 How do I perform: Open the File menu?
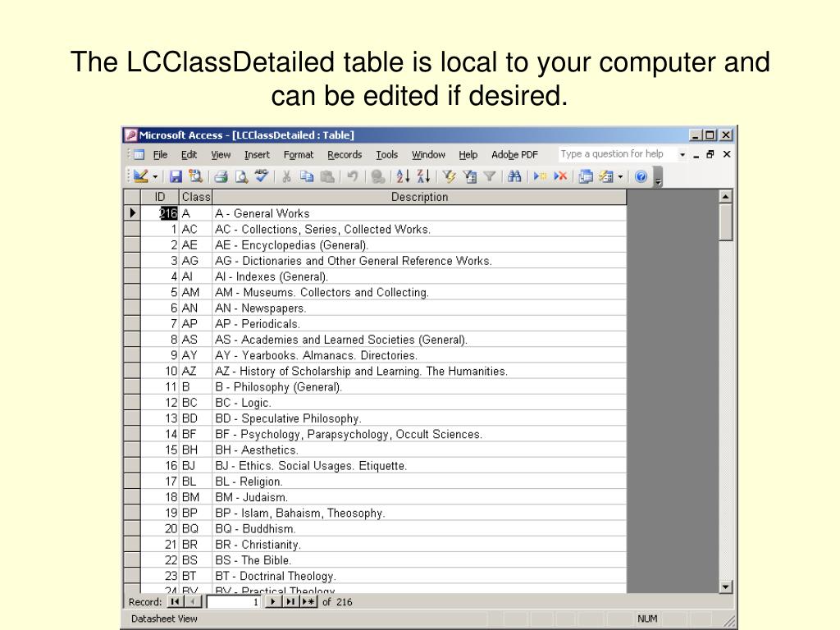pos(160,154)
